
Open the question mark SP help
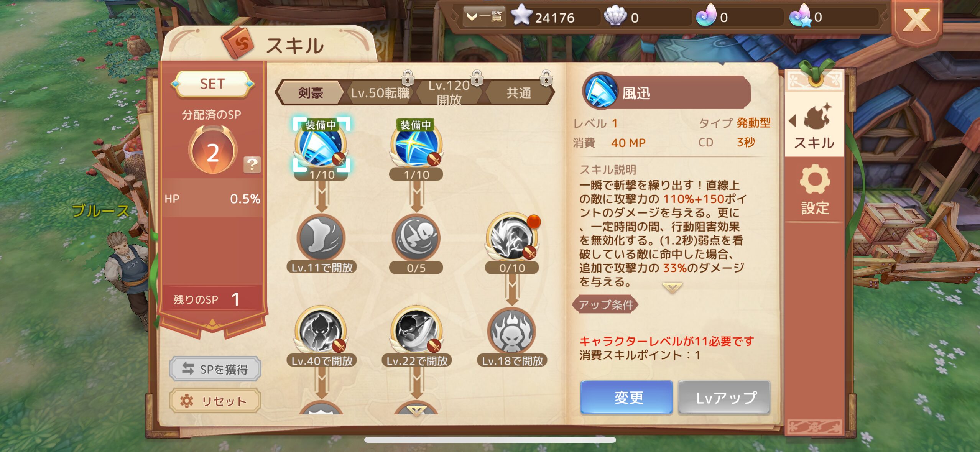252,165
